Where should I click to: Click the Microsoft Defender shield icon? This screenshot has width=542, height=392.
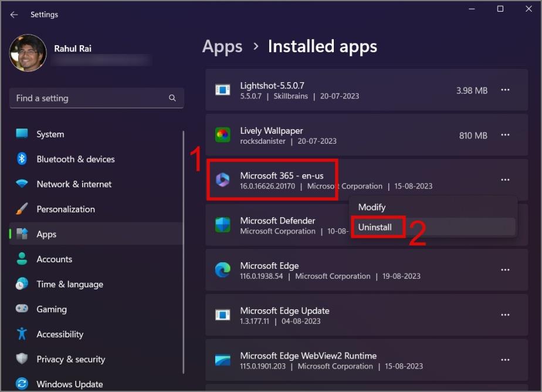coord(223,225)
